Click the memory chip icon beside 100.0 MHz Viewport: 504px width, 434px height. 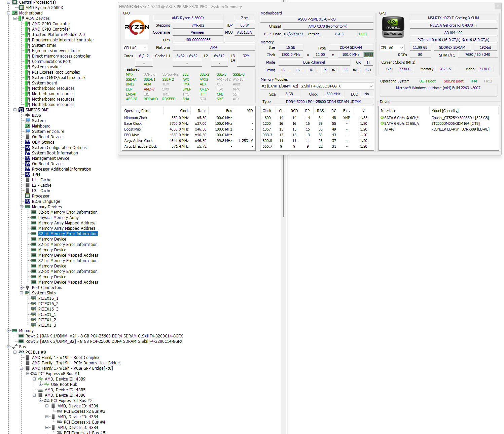point(369,55)
